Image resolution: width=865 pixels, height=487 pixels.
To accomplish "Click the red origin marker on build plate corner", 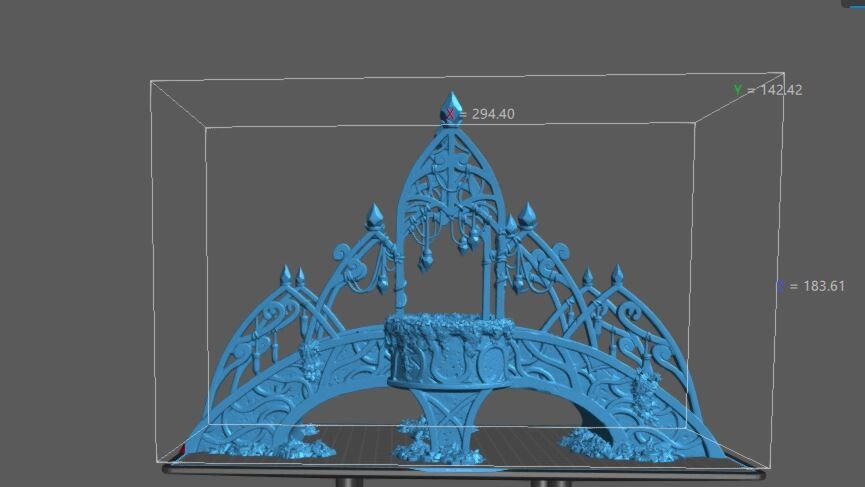I will pos(181,450).
